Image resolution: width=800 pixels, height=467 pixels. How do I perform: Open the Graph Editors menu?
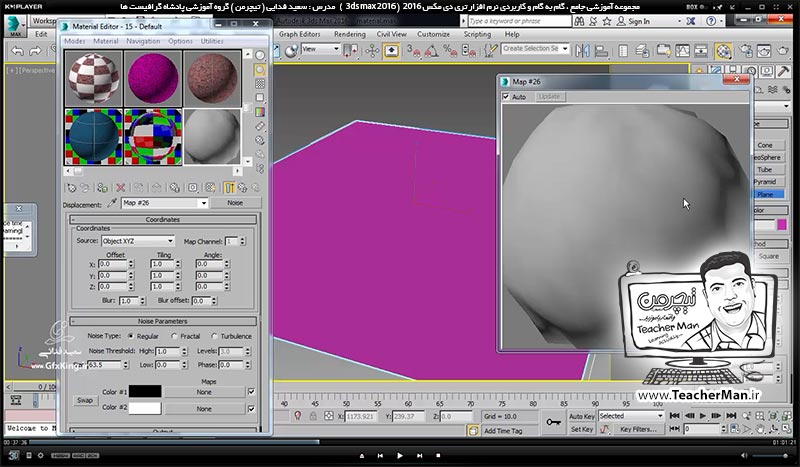pyautogui.click(x=299, y=34)
